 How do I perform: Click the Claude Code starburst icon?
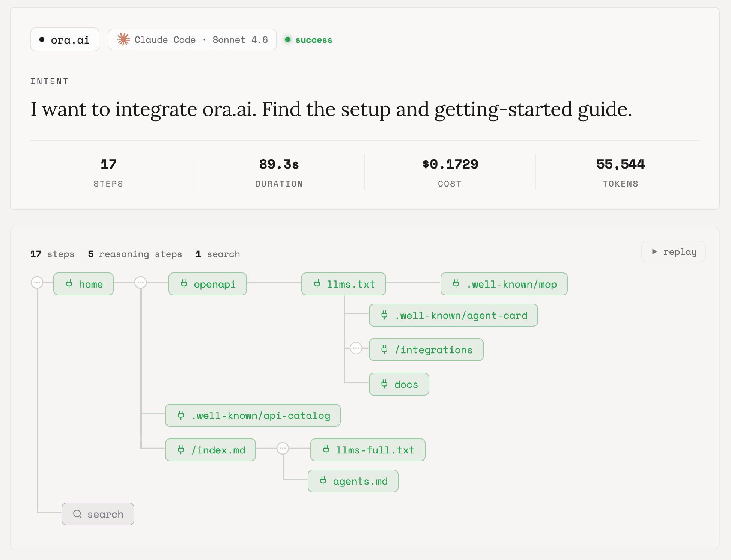pos(123,39)
